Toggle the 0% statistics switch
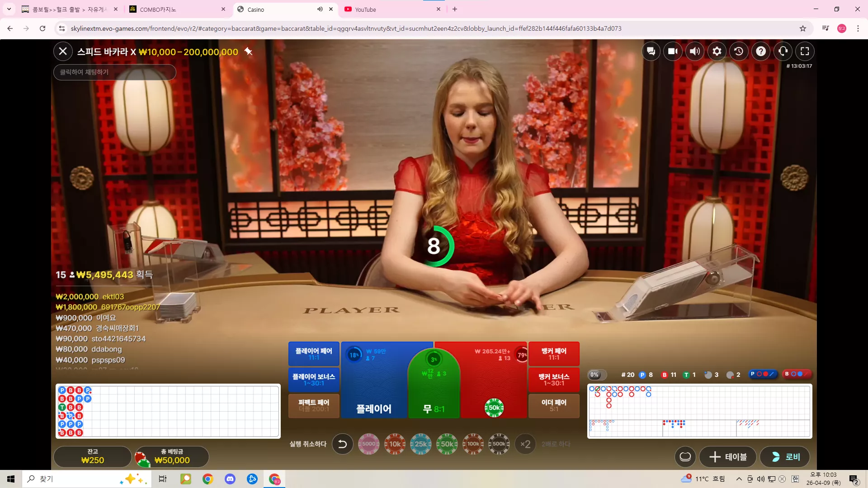This screenshot has height=488, width=868. tap(597, 375)
